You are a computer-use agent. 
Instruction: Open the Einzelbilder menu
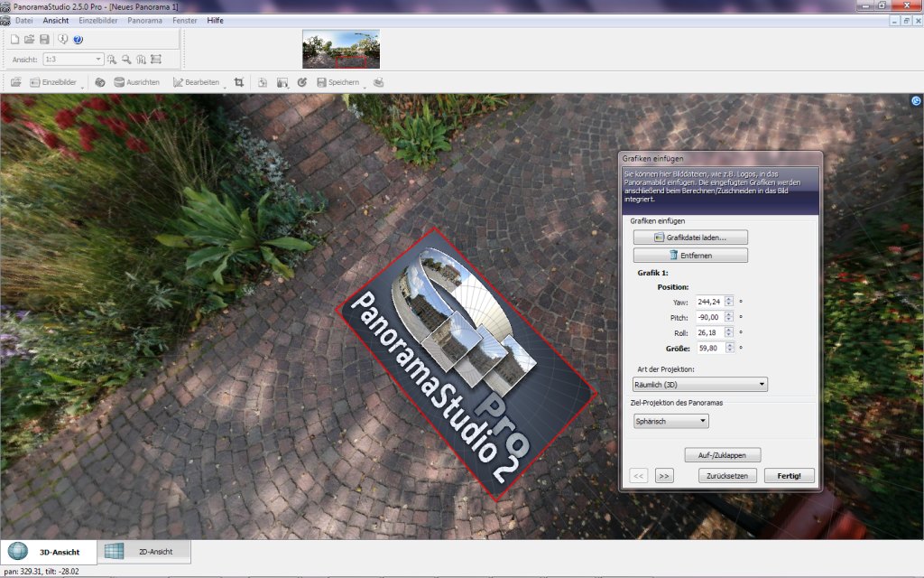98,21
